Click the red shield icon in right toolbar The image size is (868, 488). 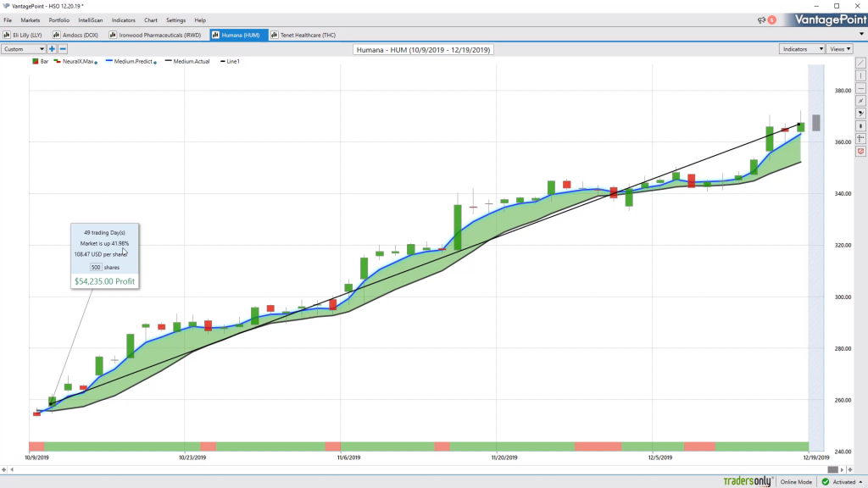861,151
